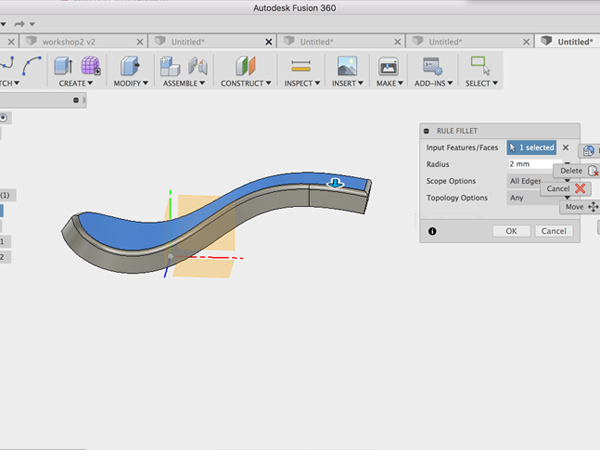Click the Press Pull icon in Modify
600x450 pixels.
130,65
